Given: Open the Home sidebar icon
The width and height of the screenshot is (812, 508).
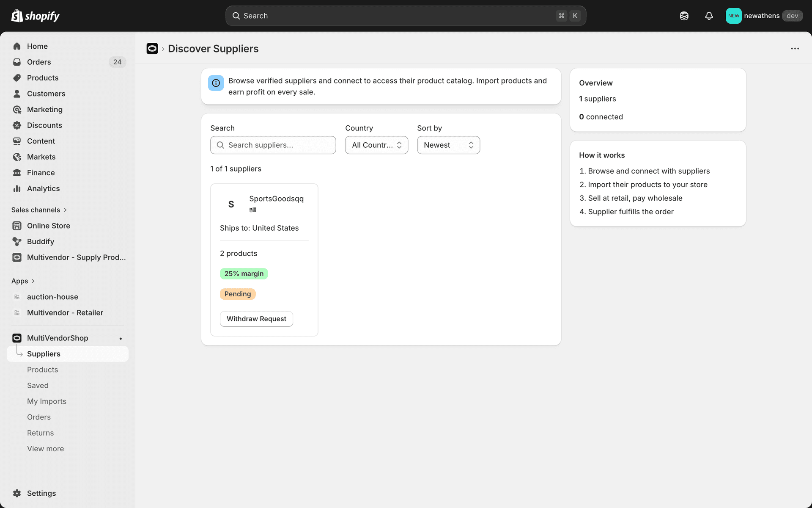Looking at the screenshot, I should 17,46.
